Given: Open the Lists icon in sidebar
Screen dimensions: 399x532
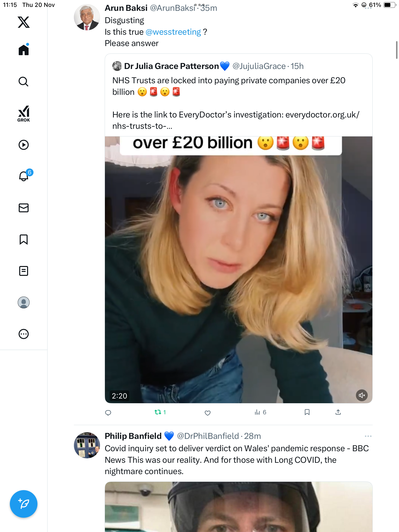Looking at the screenshot, I should coord(24,271).
